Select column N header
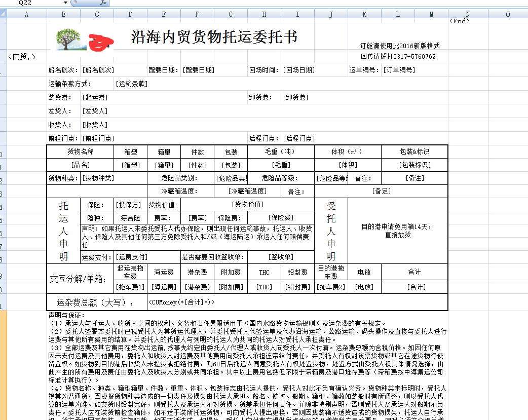 pyautogui.click(x=468, y=14)
